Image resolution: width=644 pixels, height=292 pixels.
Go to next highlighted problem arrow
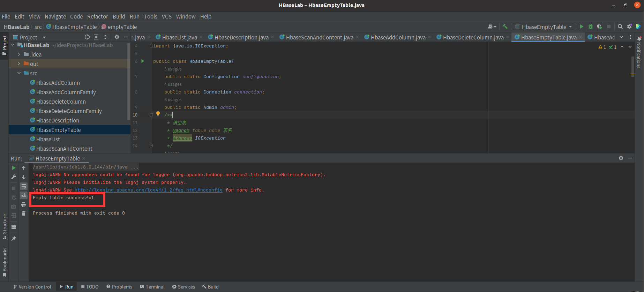(x=630, y=47)
